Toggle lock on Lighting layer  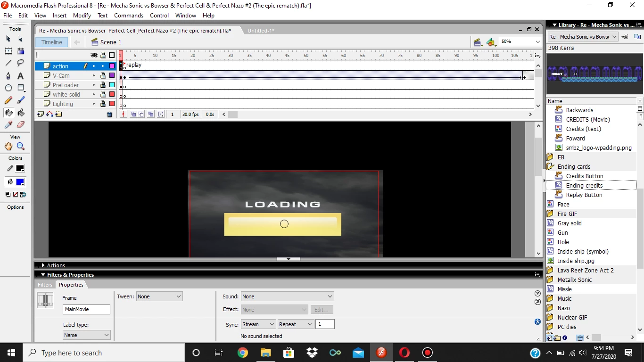click(103, 104)
